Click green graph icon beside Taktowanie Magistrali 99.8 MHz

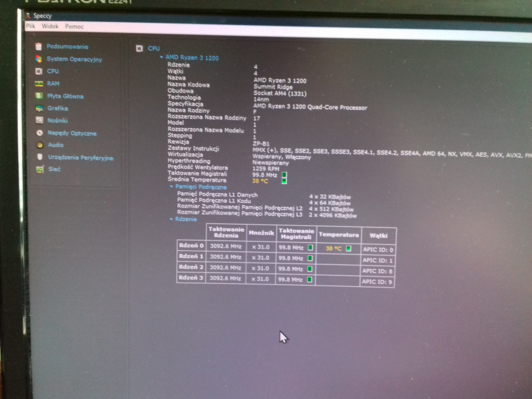[285, 175]
